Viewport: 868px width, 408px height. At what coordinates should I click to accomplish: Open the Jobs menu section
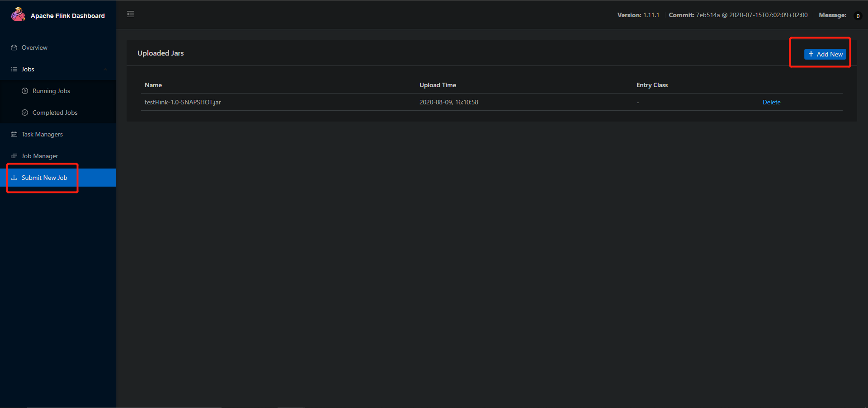coord(58,69)
